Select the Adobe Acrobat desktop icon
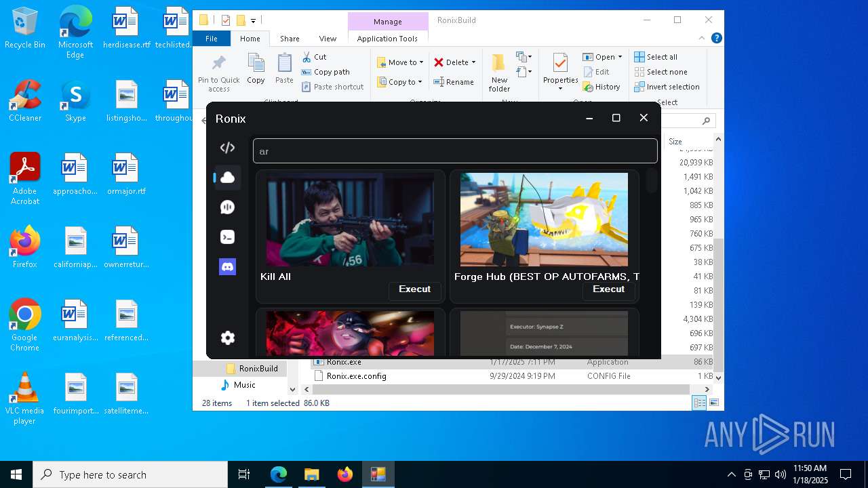This screenshot has width=868, height=488. click(x=25, y=179)
